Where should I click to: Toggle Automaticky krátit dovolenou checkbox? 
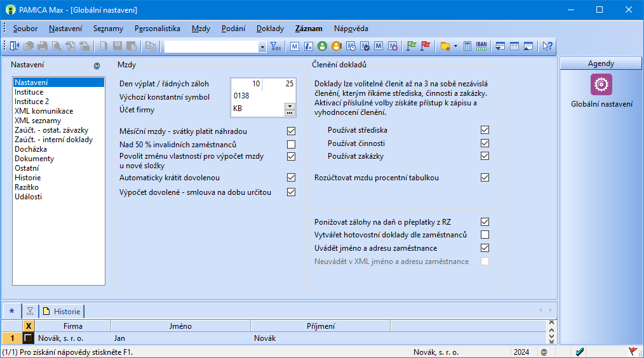tap(291, 177)
